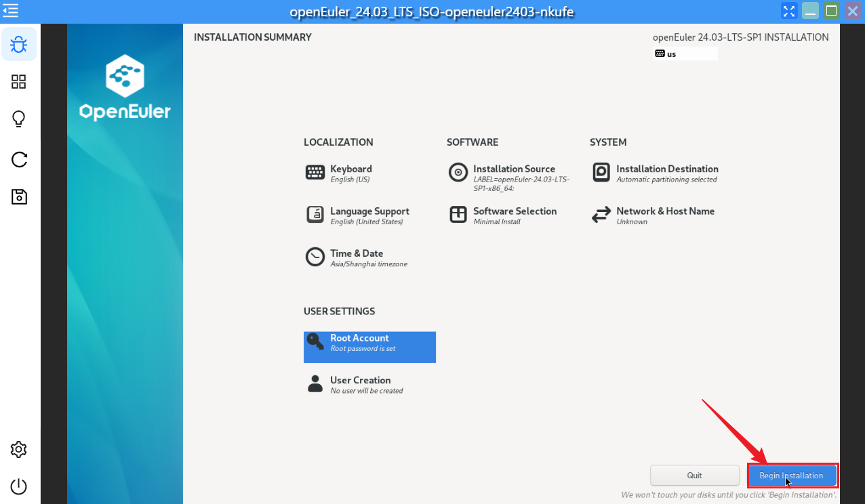Image resolution: width=865 pixels, height=504 pixels.
Task: Click the USER SETTINGS section heading
Action: click(339, 312)
